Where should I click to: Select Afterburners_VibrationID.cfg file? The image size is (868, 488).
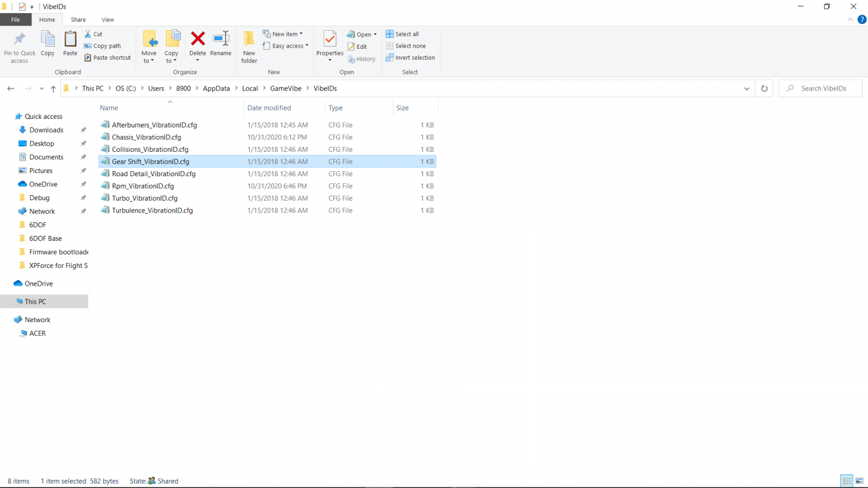[267, 125]
